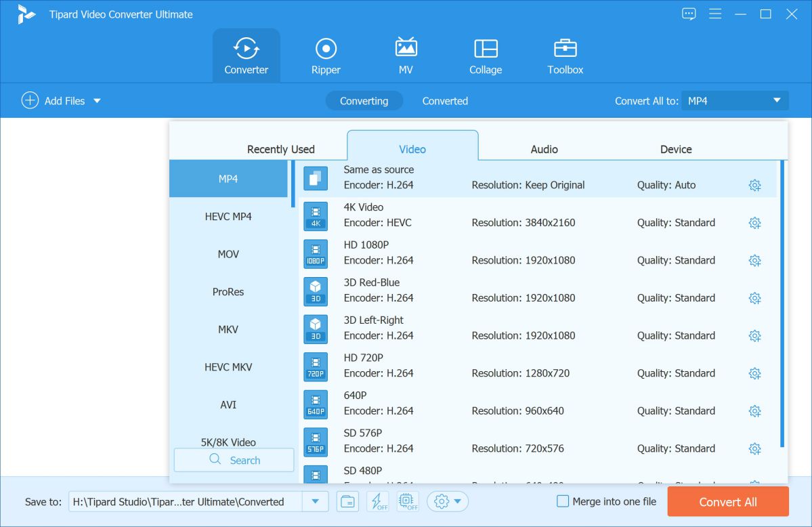Open settings gear for HD 720P preset
The width and height of the screenshot is (812, 527).
coord(754,374)
